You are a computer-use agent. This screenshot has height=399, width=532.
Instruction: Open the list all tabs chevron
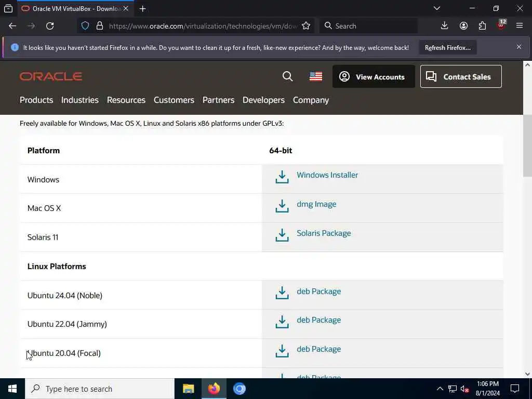tap(437, 8)
